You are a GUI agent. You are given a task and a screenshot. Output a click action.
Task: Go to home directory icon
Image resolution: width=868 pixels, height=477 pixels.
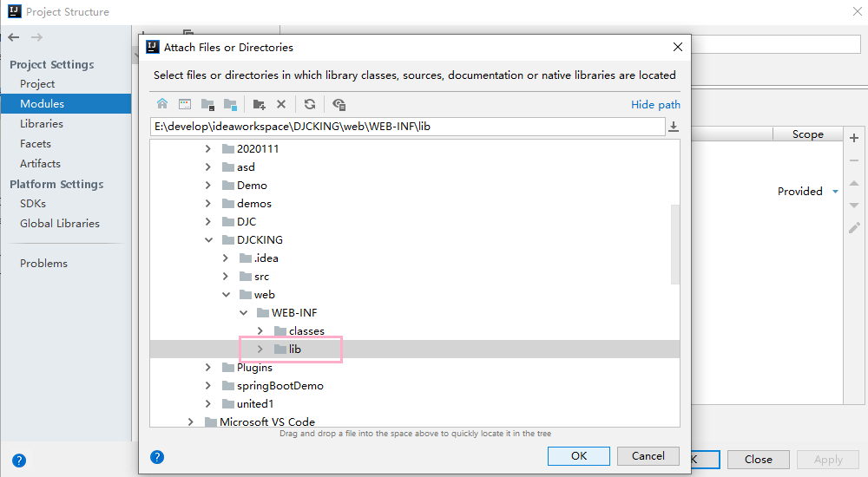[x=162, y=103]
